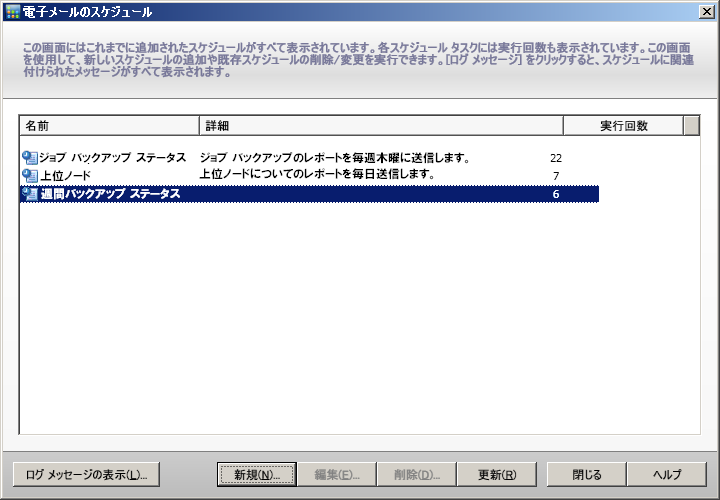The width and height of the screenshot is (720, 500).
Task: Click the 編集(E) button
Action: pyautogui.click(x=337, y=474)
